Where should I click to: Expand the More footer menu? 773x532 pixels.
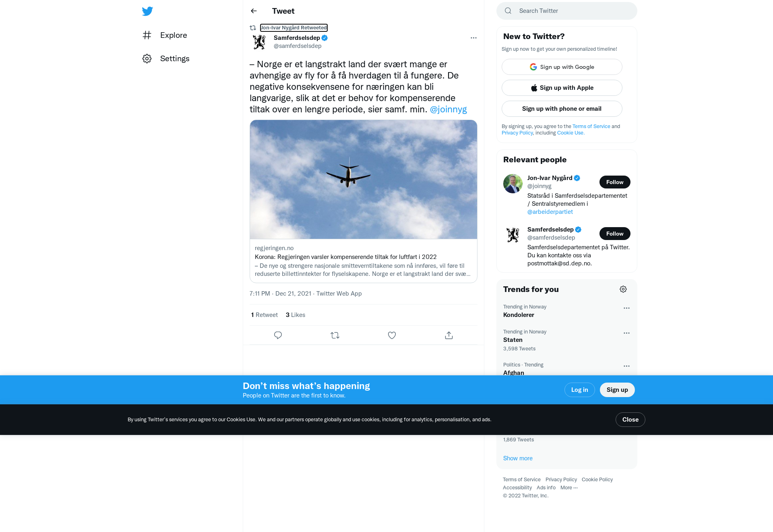[569, 487]
